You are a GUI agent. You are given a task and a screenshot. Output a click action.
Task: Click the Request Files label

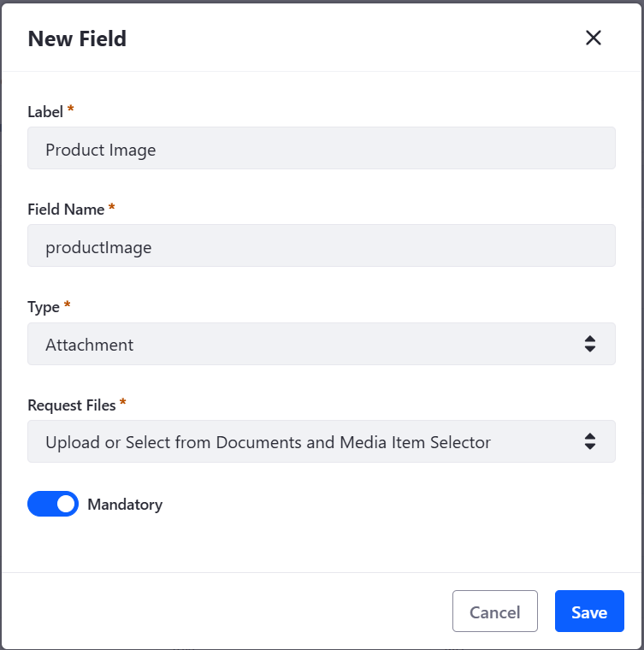pyautogui.click(x=72, y=405)
